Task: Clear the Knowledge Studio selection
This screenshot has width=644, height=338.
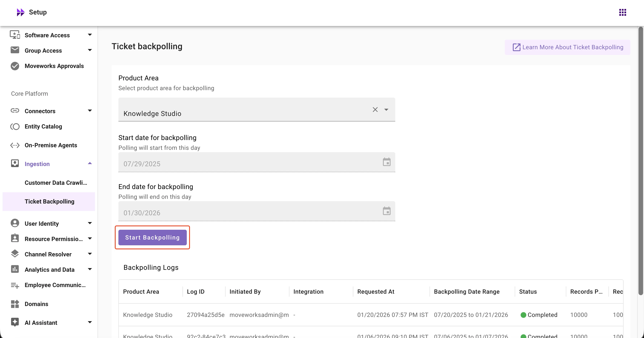Action: tap(375, 110)
